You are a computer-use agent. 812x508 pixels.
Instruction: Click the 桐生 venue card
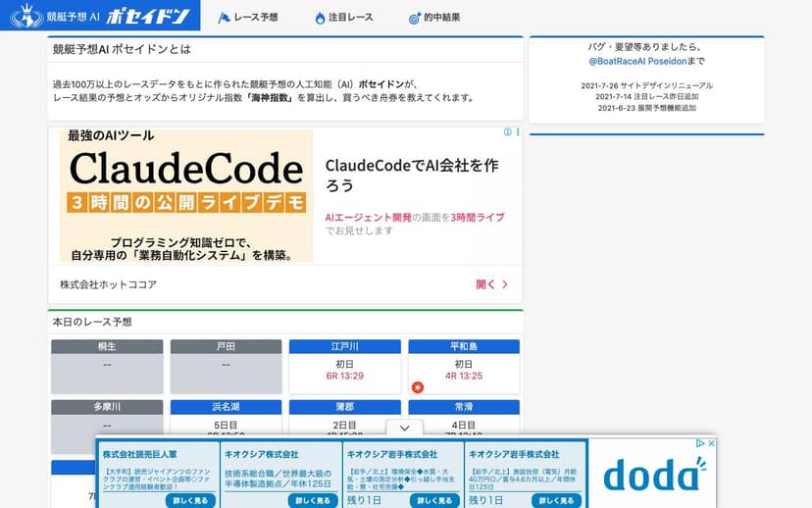click(107, 367)
